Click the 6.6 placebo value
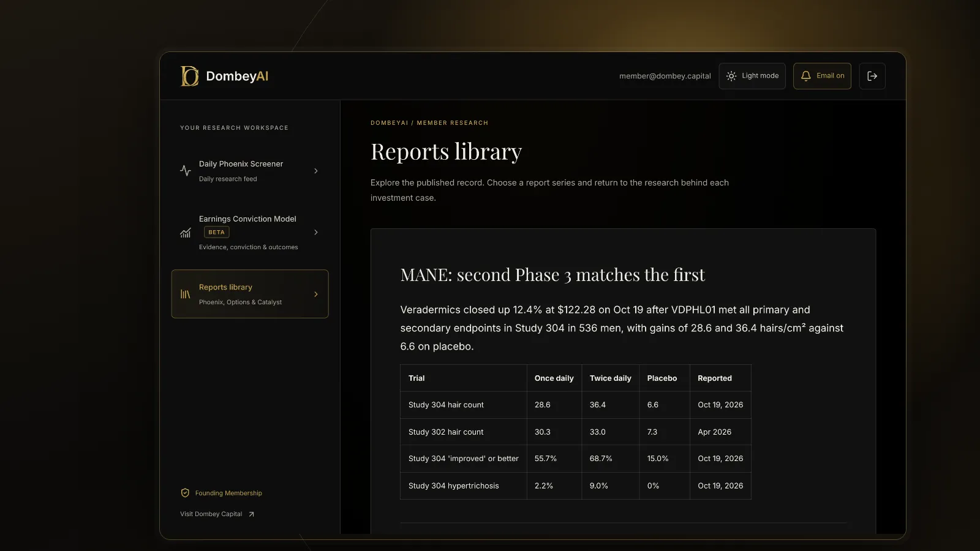 [x=653, y=405]
